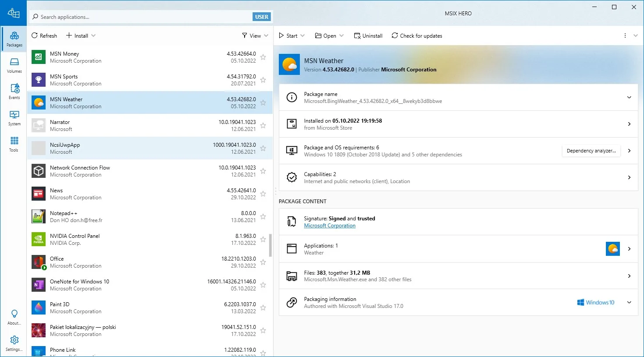Star the Paint 3D package
This screenshot has width=644, height=357.
tap(263, 308)
